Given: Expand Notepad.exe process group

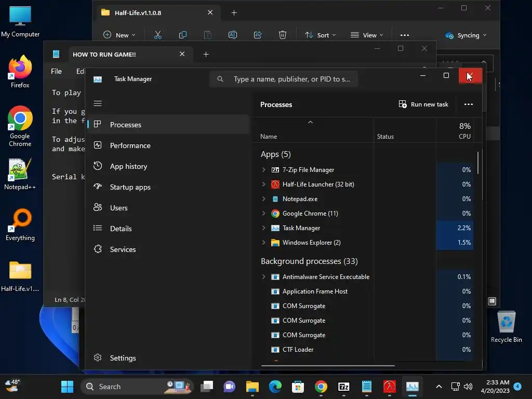Looking at the screenshot, I should point(263,199).
